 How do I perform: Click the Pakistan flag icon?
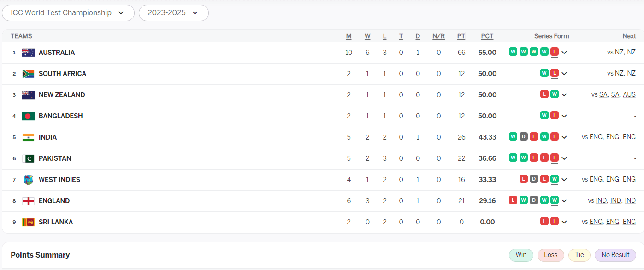click(x=28, y=158)
